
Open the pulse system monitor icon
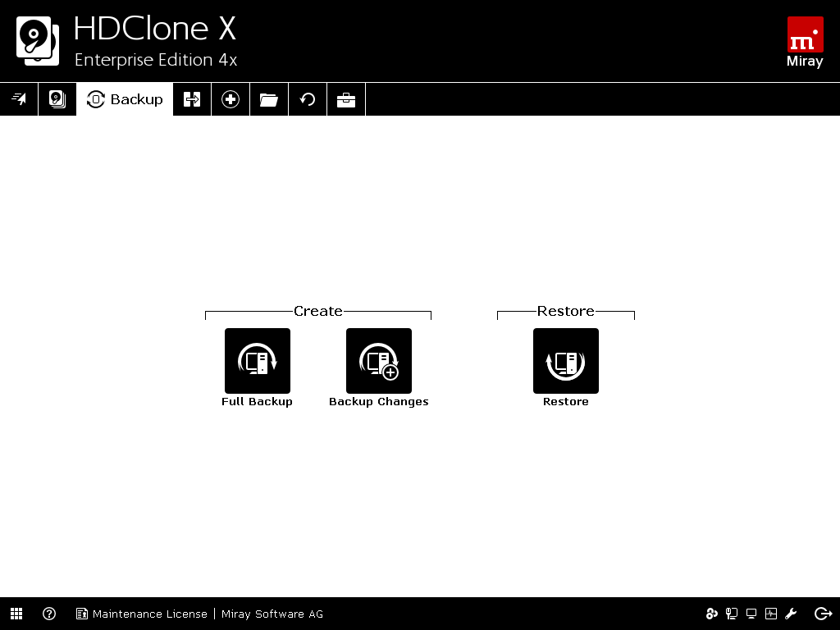coord(771,614)
